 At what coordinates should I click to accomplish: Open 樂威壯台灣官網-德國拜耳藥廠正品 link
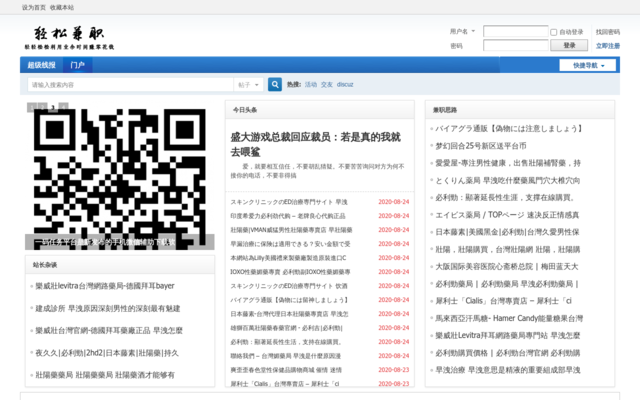109,331
